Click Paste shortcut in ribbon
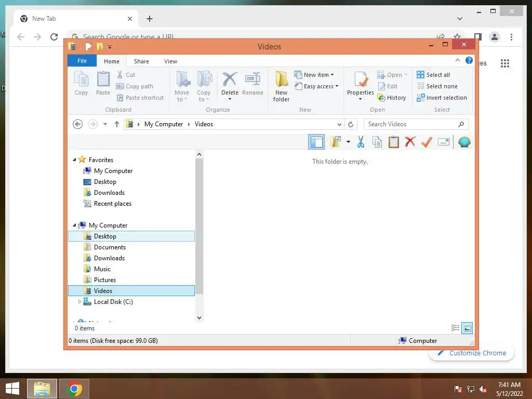The image size is (532, 399). pos(140,98)
